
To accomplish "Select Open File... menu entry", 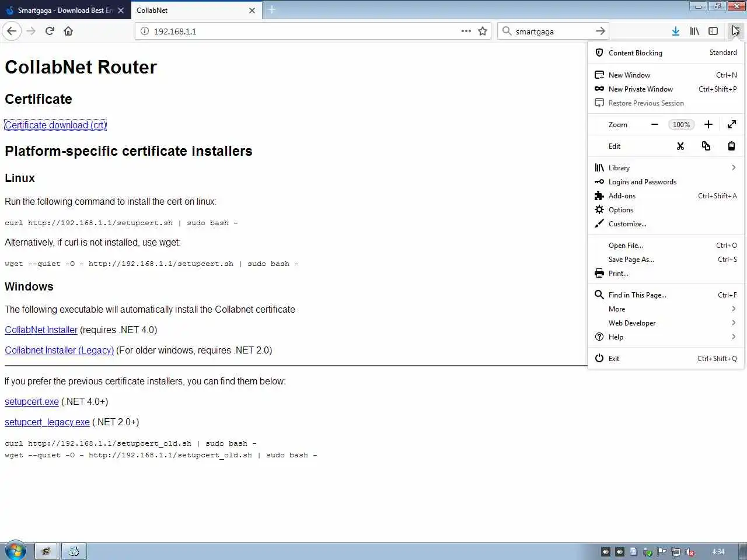I will [x=666, y=246].
